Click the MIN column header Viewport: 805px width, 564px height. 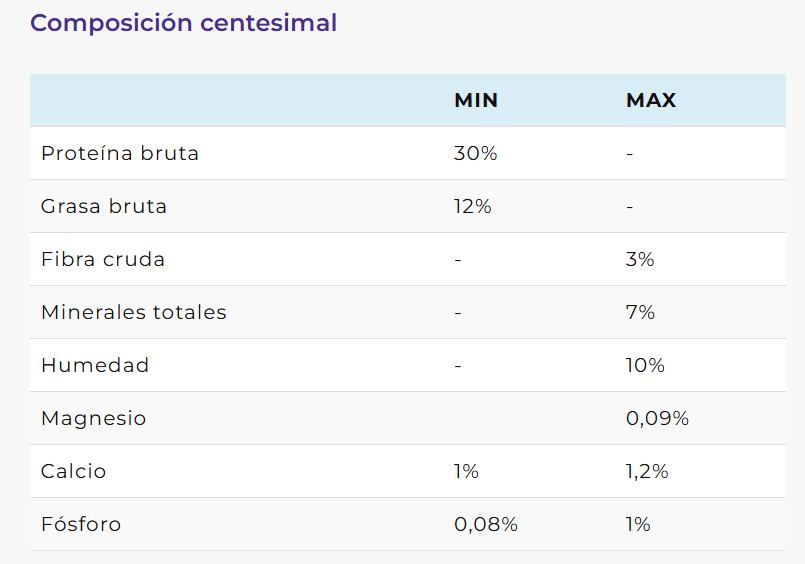tap(476, 100)
